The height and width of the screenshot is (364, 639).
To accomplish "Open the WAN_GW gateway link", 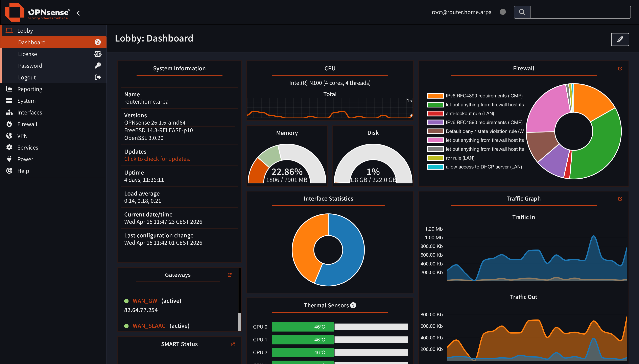I will click(145, 301).
